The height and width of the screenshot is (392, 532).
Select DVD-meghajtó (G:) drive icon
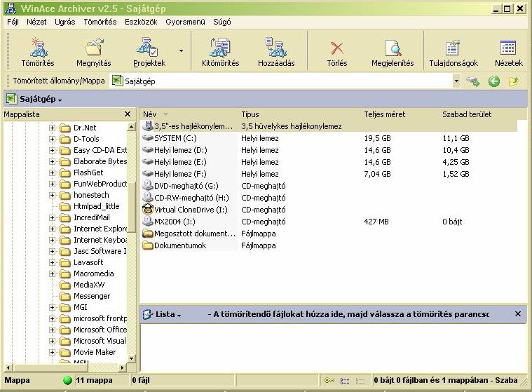coord(148,185)
